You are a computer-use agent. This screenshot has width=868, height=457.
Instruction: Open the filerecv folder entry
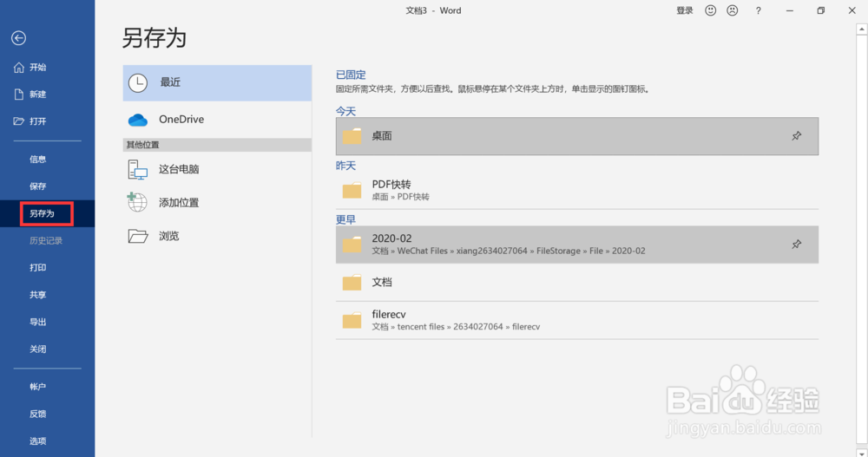577,320
